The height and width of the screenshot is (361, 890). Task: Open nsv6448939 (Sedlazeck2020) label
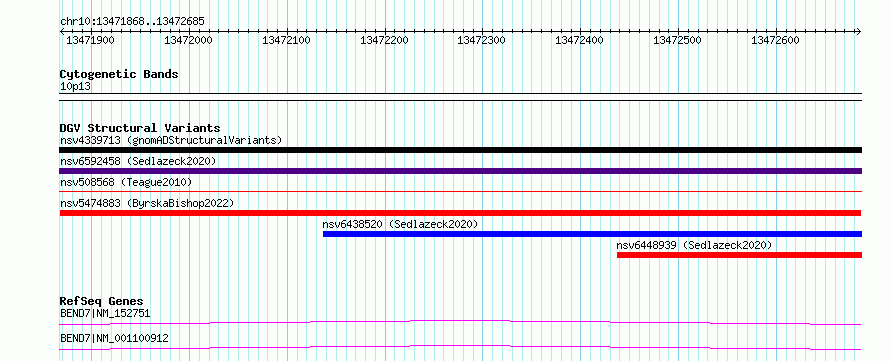coord(694,245)
